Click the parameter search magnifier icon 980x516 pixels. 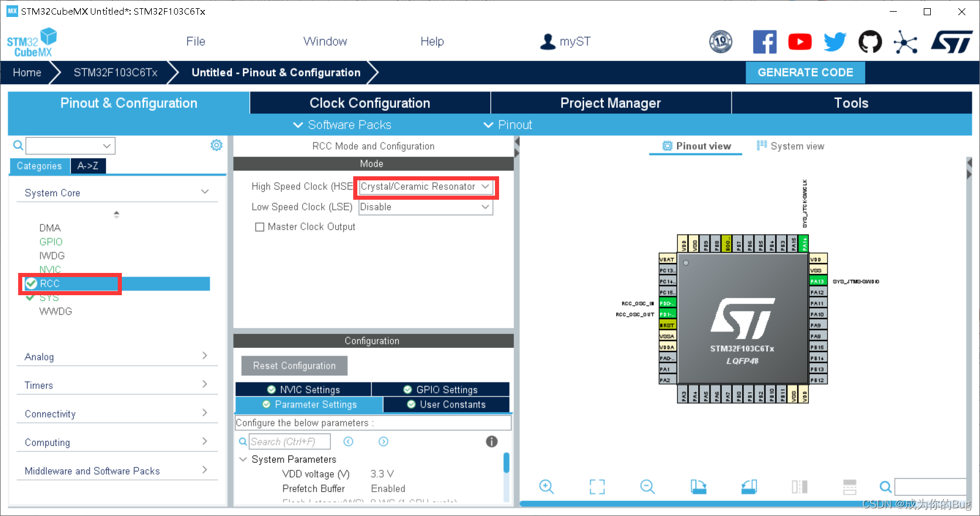[243, 442]
